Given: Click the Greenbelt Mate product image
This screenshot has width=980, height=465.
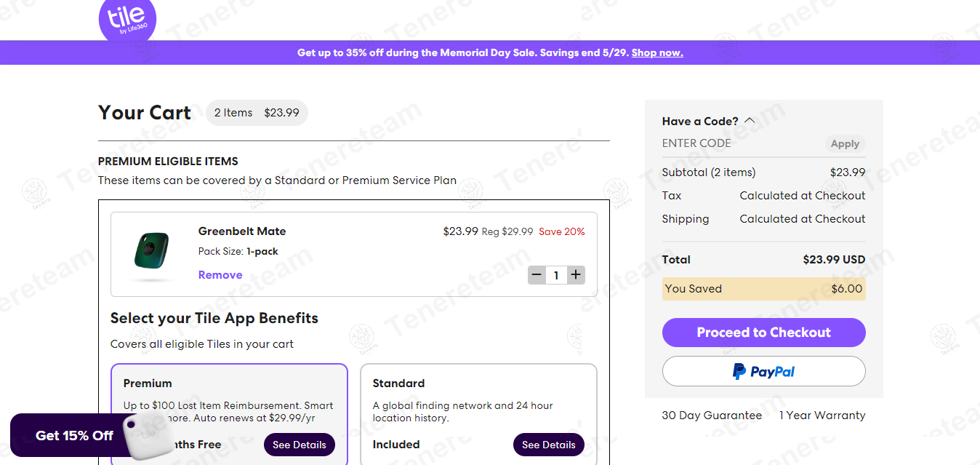Looking at the screenshot, I should (x=151, y=250).
